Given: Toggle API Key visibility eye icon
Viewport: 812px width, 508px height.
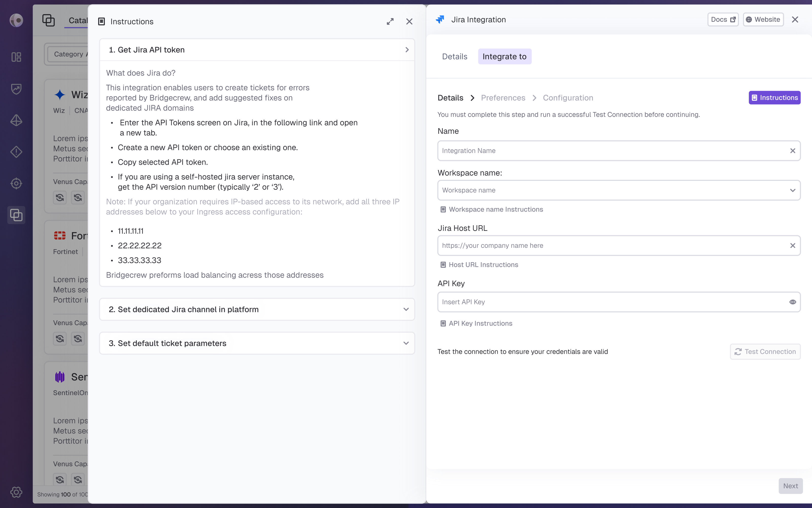Looking at the screenshot, I should point(792,302).
